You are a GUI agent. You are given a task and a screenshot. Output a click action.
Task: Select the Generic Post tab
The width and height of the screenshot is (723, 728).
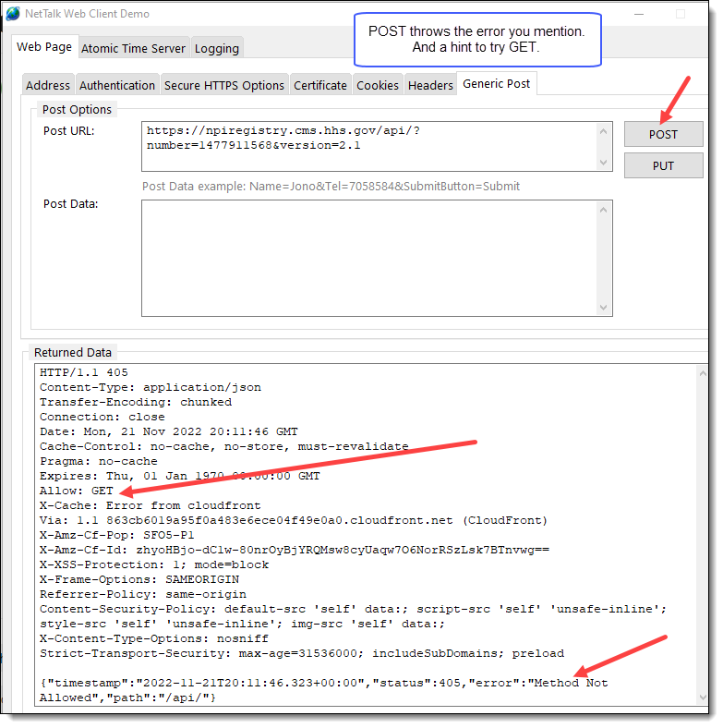pyautogui.click(x=497, y=83)
